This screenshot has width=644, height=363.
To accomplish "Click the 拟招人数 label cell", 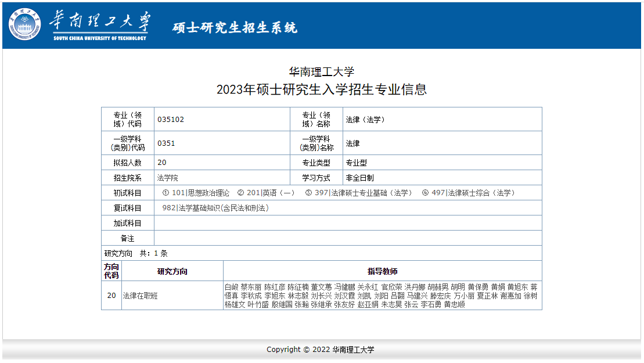I will [128, 163].
